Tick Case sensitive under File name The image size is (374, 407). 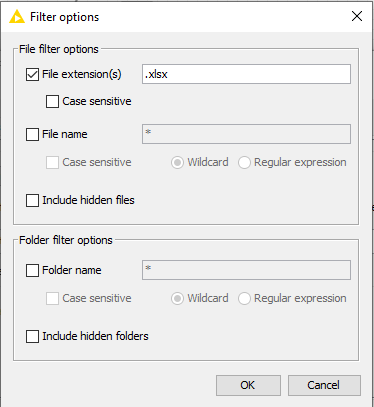point(52,162)
